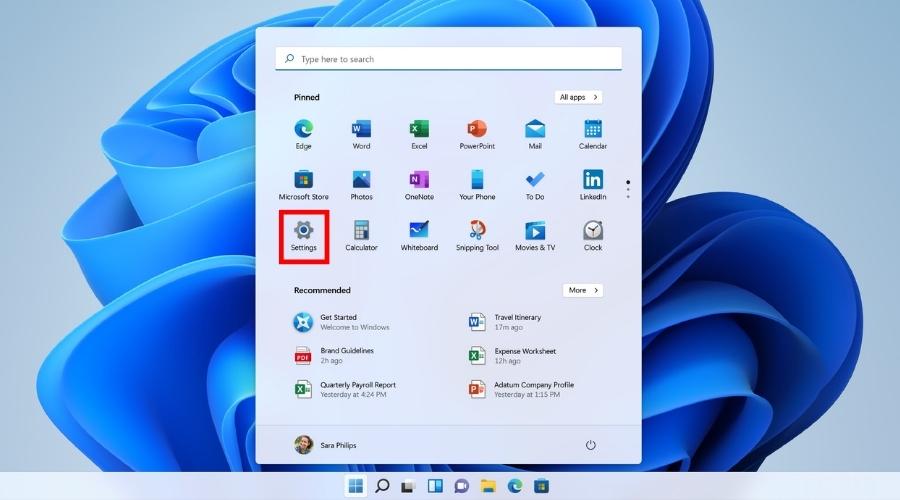The width and height of the screenshot is (900, 500).
Task: Click the Start button on taskbar
Action: [356, 486]
